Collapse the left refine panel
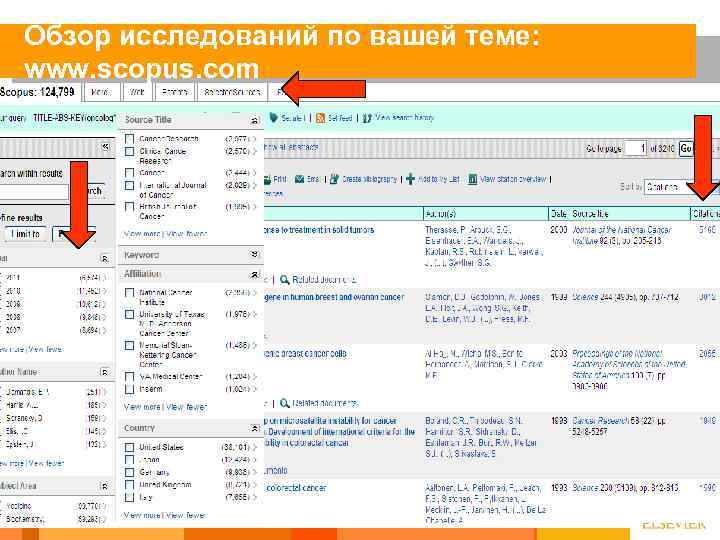The height and width of the screenshot is (540, 720). (x=106, y=146)
